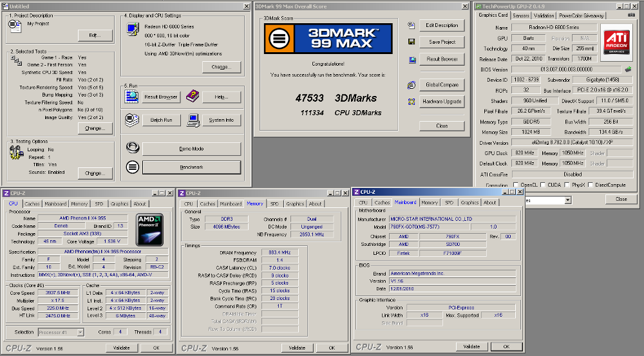This screenshot has width=644, height=356.
Task: Click Driver Version field in GPU-Z
Action: (572, 142)
